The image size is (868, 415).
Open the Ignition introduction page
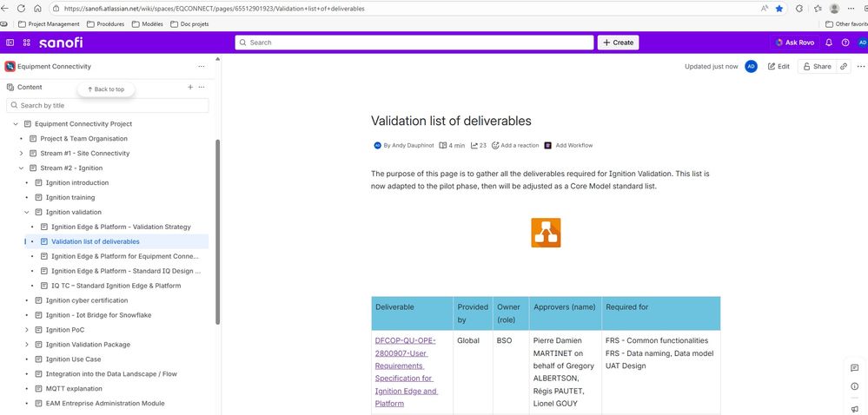click(77, 182)
